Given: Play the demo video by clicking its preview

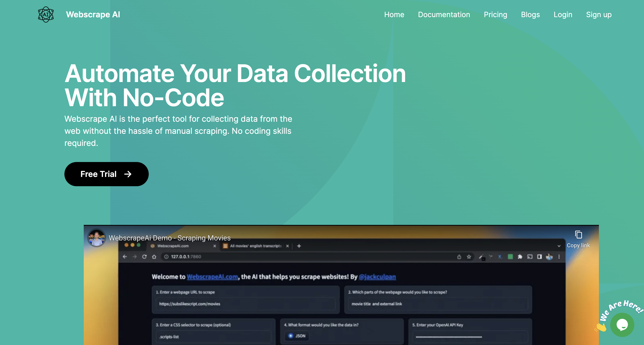Looking at the screenshot, I should point(341,285).
